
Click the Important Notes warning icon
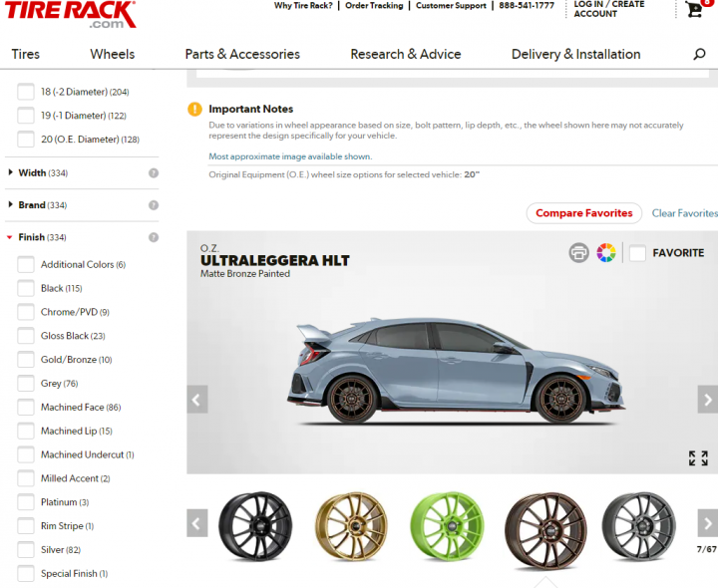tap(194, 109)
